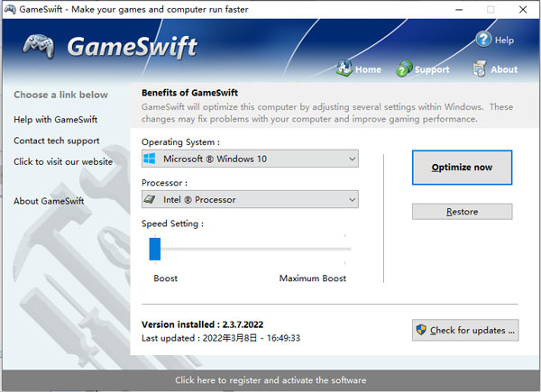Click the Home house icon
541x392 pixels.
(x=344, y=68)
